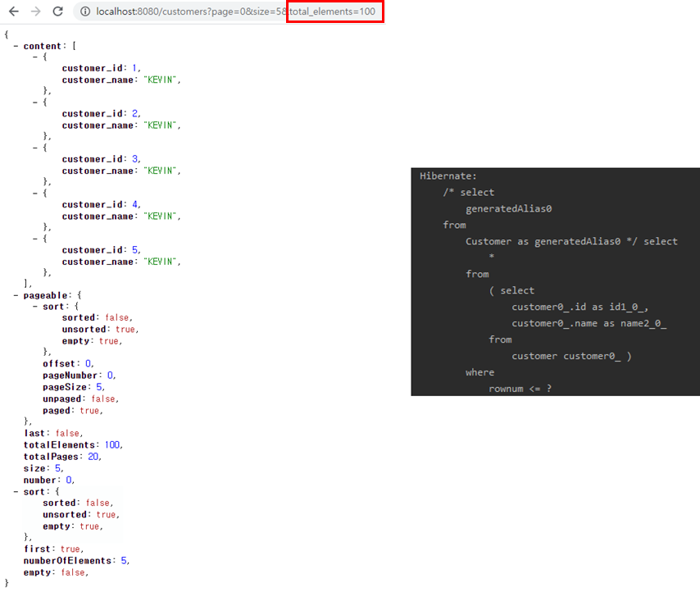Collapse the top-level sort object
The width and height of the screenshot is (700, 592).
click(16, 492)
